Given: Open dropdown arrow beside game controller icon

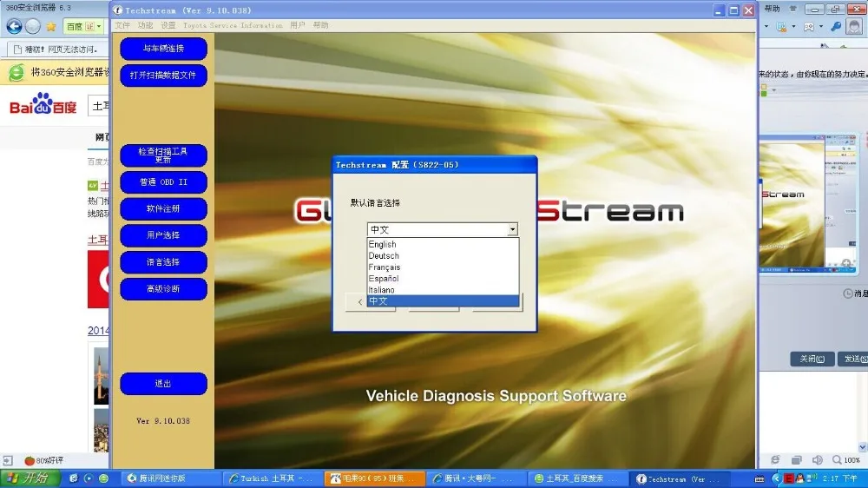Looking at the screenshot, I should click(x=820, y=27).
